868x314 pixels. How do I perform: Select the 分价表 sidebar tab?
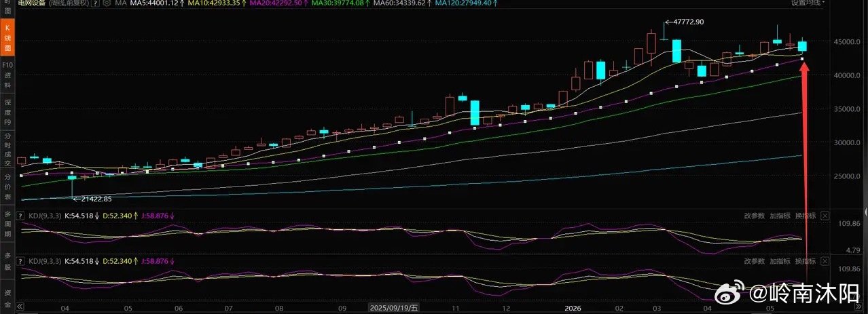click(x=7, y=186)
